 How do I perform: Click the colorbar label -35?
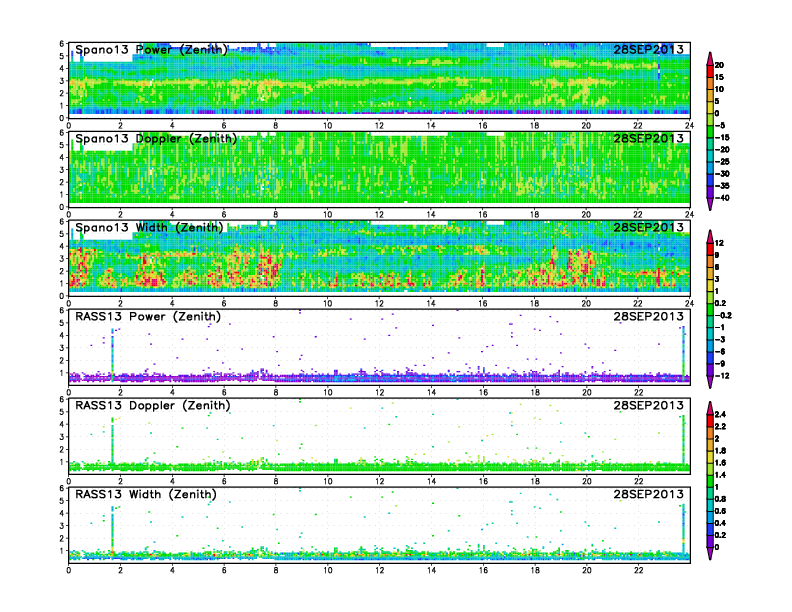coord(722,186)
